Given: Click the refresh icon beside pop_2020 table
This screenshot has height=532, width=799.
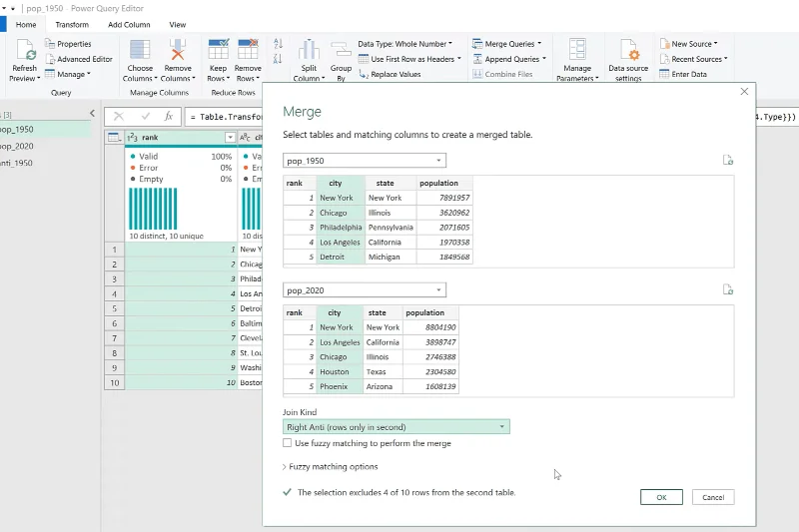Looking at the screenshot, I should pyautogui.click(x=728, y=290).
